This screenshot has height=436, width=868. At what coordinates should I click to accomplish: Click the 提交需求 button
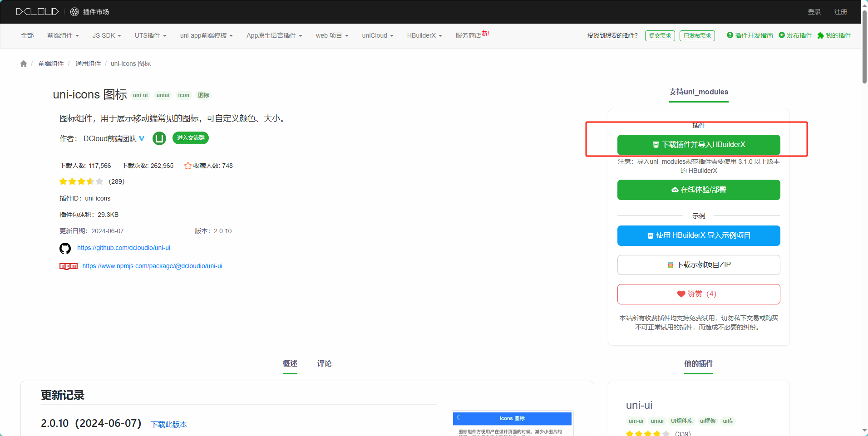pos(660,36)
